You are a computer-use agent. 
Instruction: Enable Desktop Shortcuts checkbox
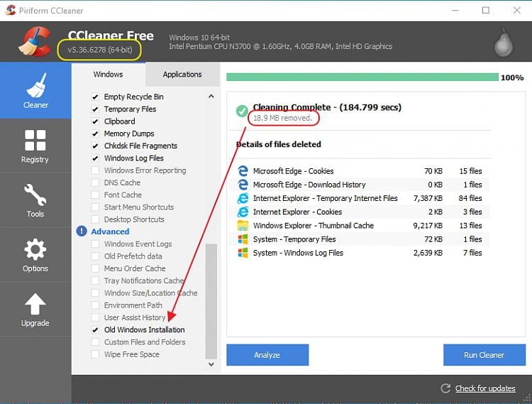(95, 219)
